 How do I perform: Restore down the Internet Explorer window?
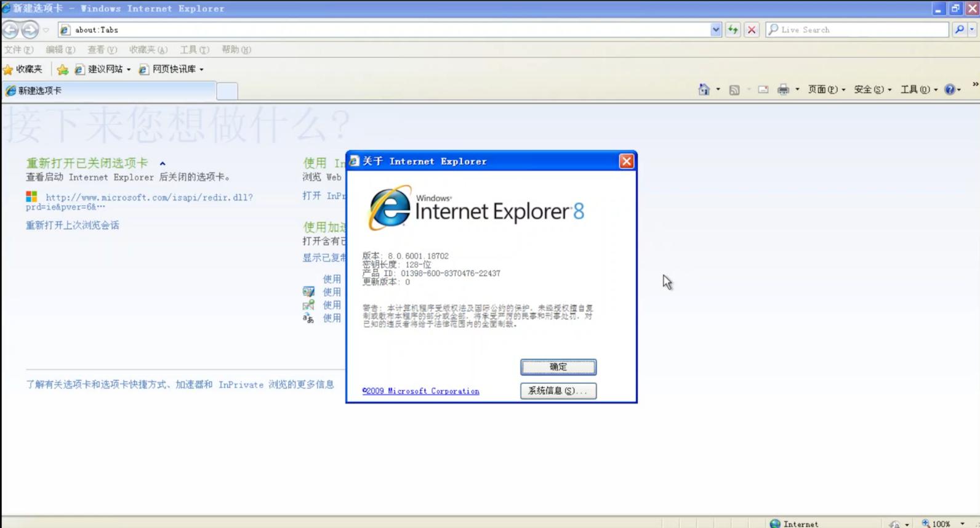click(955, 9)
